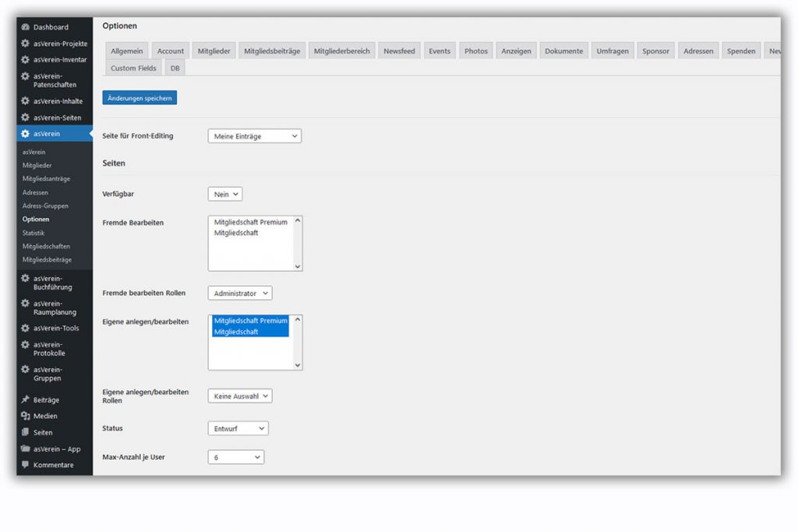Open asVerein submenu link below highlighted item
The height and width of the screenshot is (532, 798).
click(34, 152)
